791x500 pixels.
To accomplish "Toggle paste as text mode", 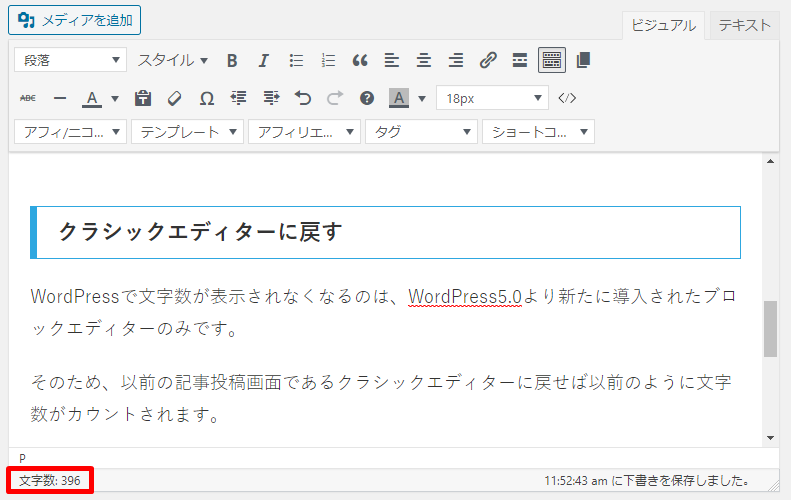I will click(x=143, y=98).
